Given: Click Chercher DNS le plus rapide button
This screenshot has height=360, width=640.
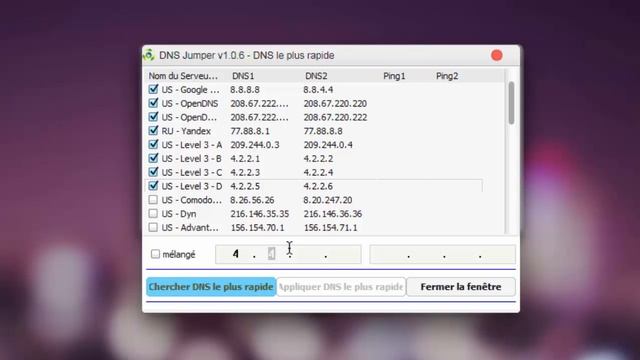Looking at the screenshot, I should [x=211, y=287].
